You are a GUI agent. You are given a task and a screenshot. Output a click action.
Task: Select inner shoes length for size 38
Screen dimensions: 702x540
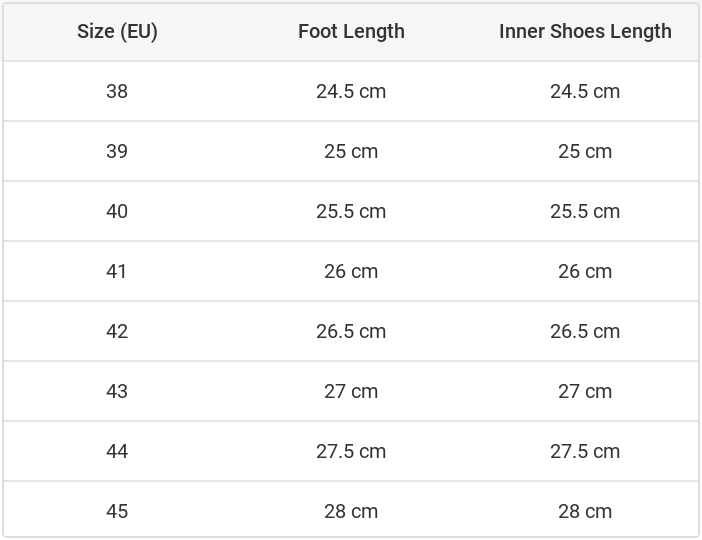[585, 91]
